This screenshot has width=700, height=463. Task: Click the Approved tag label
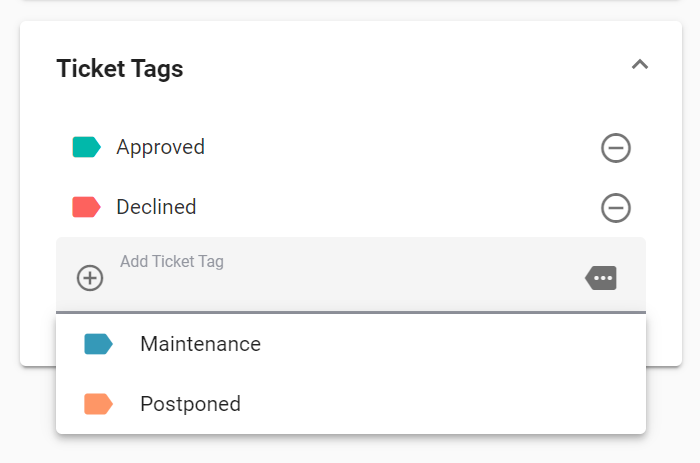(x=161, y=147)
